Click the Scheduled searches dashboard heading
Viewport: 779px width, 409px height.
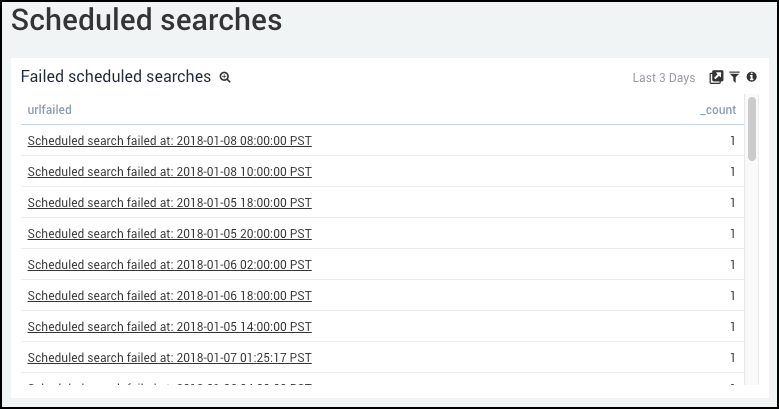146,20
